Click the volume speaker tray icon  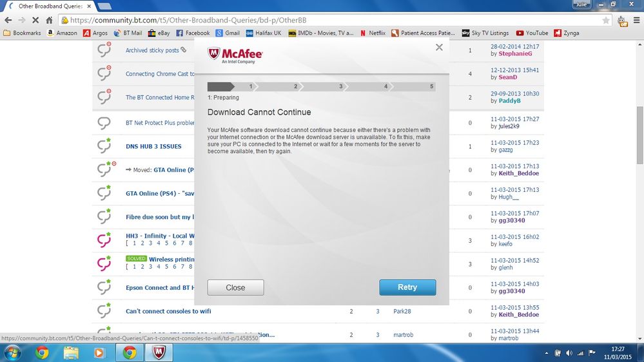tap(569, 353)
